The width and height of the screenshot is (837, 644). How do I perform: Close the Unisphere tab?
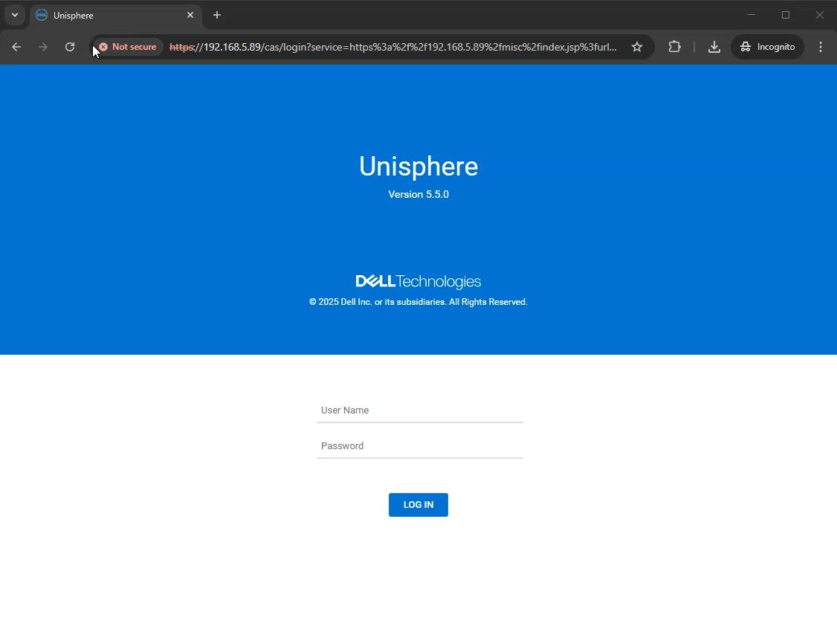pyautogui.click(x=190, y=15)
